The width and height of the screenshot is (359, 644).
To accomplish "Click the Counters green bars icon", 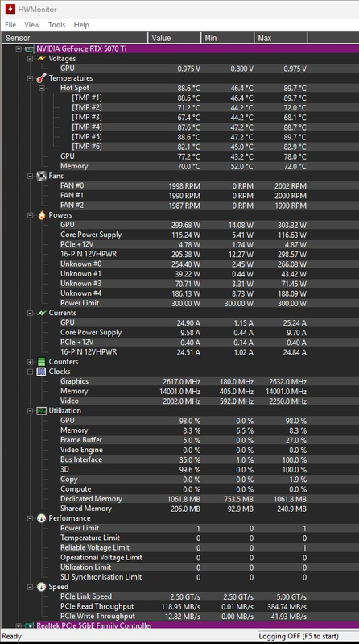I will pyautogui.click(x=41, y=362).
